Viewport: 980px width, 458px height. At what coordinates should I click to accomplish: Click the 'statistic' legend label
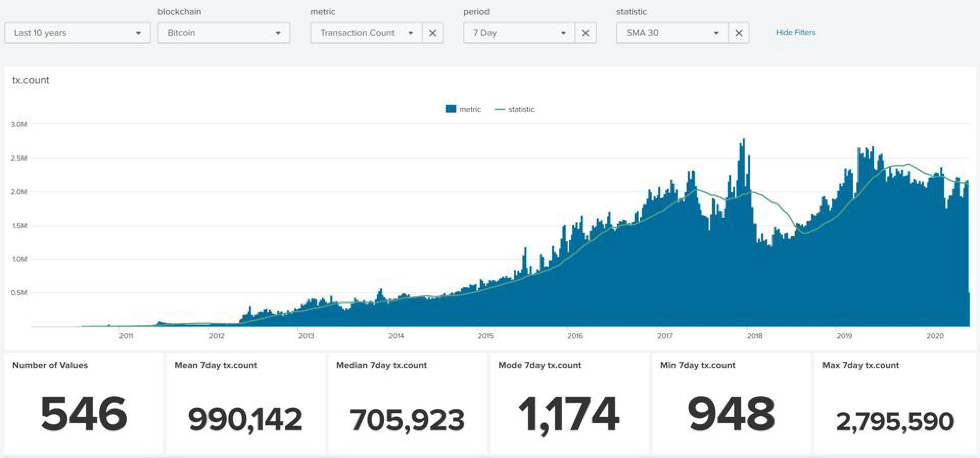(x=522, y=110)
